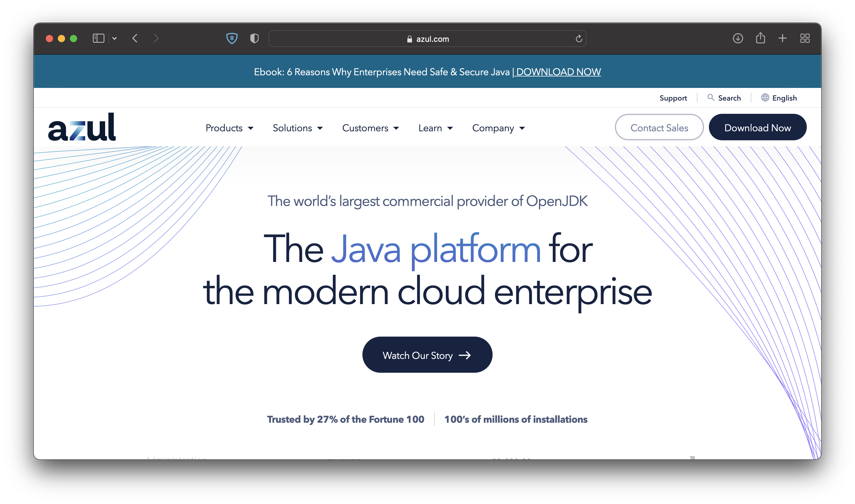Click the Contact Sales button
This screenshot has height=504, width=855.
pos(659,128)
